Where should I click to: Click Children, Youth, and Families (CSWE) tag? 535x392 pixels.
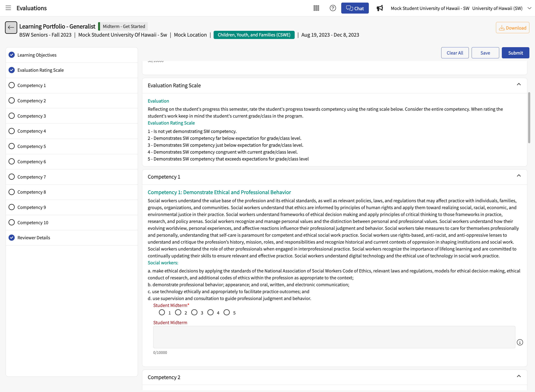[254, 35]
